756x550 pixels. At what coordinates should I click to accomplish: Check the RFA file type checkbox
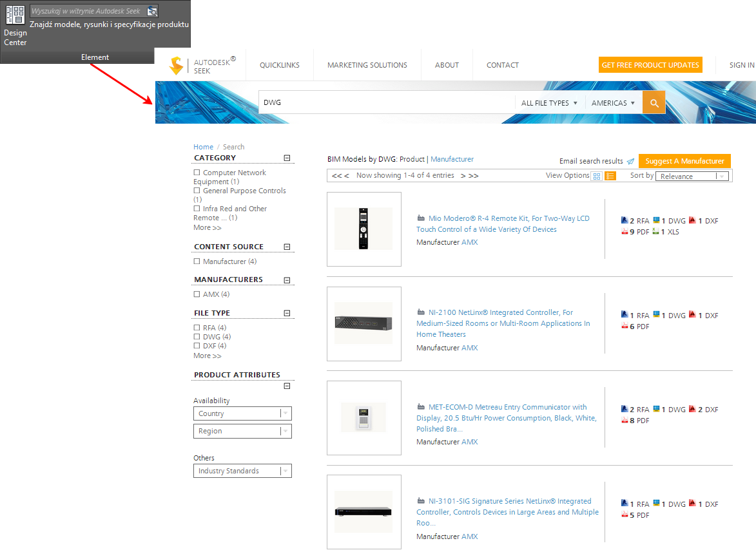click(197, 328)
